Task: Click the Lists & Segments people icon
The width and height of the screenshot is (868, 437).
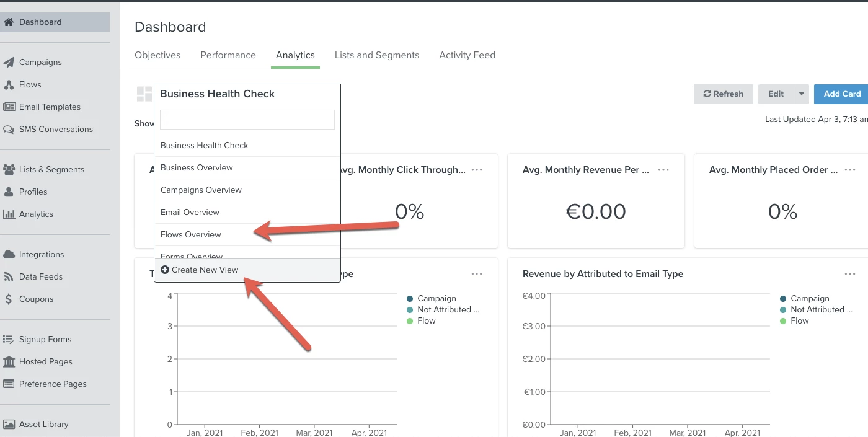Action: point(9,169)
